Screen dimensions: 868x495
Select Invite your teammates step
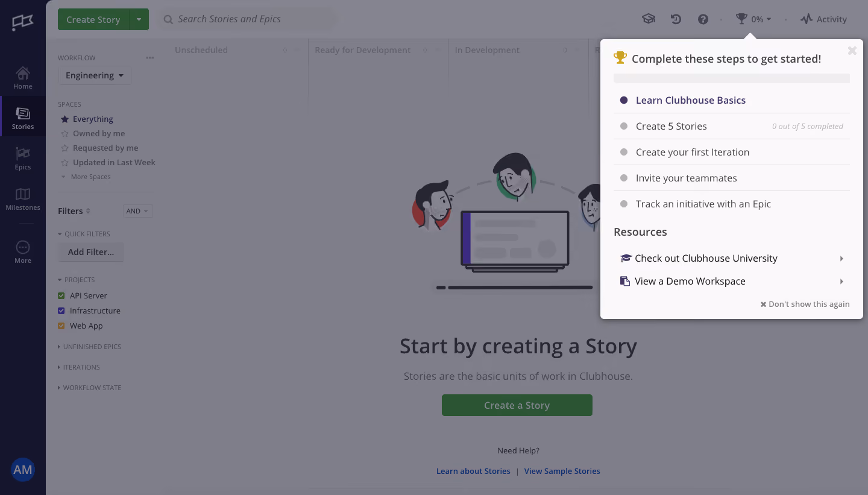pyautogui.click(x=732, y=178)
